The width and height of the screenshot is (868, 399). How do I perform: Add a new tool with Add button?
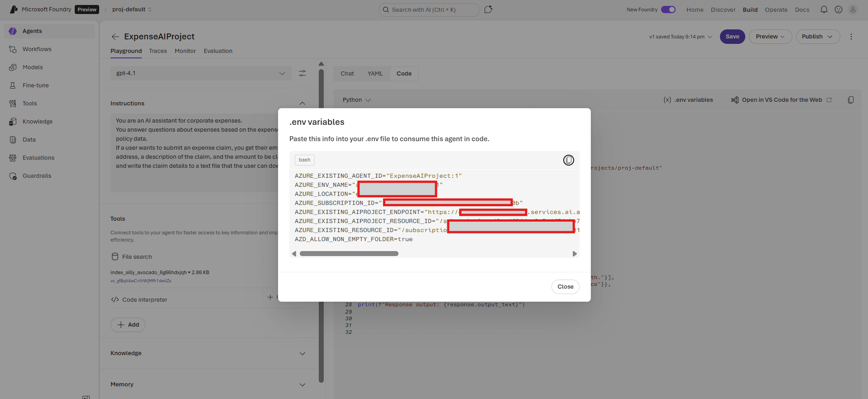(x=128, y=325)
